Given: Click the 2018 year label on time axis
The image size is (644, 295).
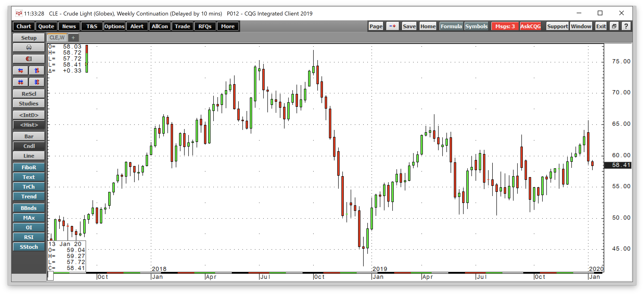Looking at the screenshot, I should point(159,269).
